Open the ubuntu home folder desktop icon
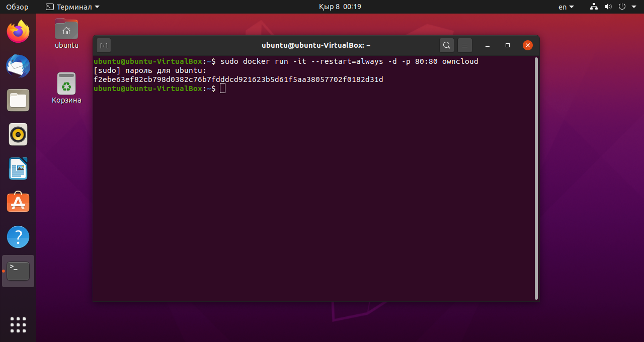The image size is (644, 342). pos(66,34)
